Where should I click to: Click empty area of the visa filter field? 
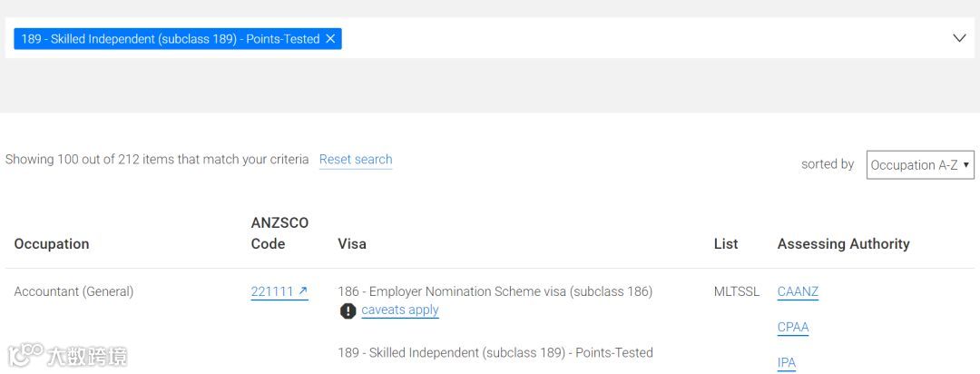coord(635,38)
